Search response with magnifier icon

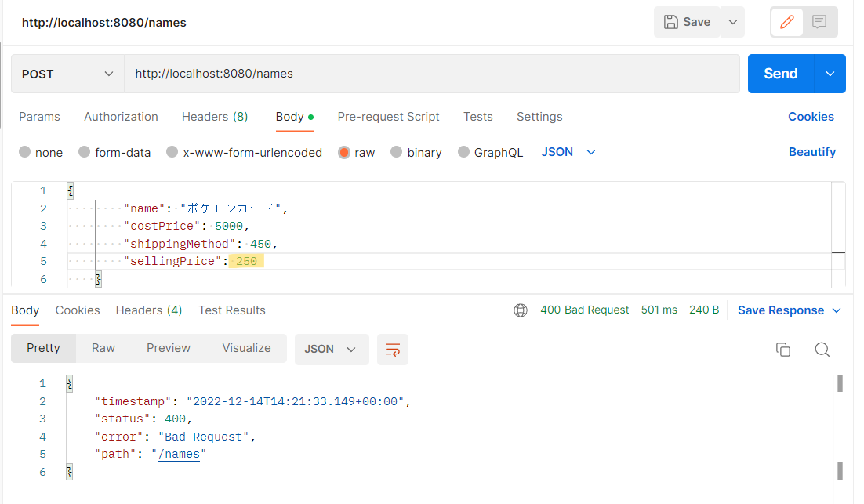click(822, 350)
